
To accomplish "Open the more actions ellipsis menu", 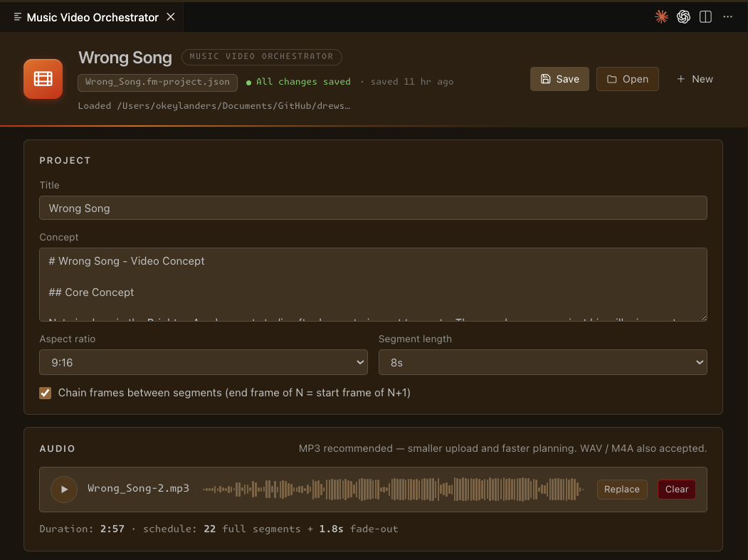I will tap(727, 17).
